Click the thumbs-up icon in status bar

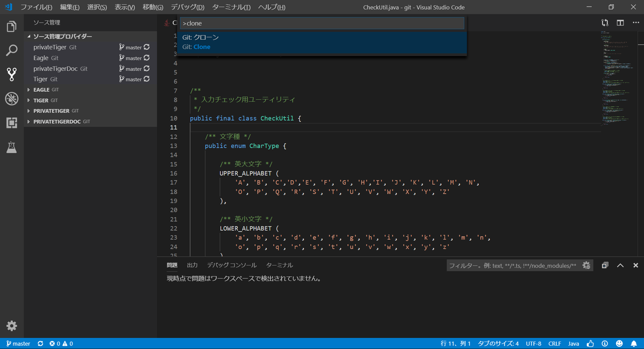coord(590,344)
